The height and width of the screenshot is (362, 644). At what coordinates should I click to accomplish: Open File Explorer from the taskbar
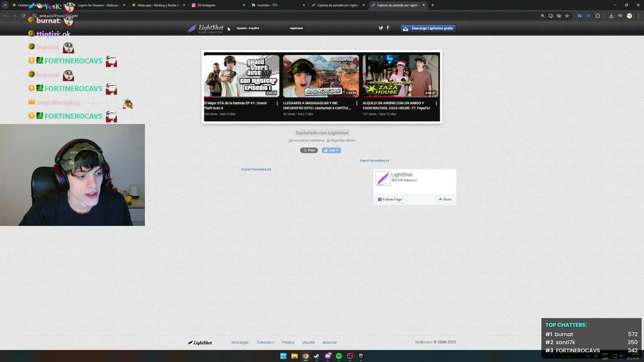[294, 356]
